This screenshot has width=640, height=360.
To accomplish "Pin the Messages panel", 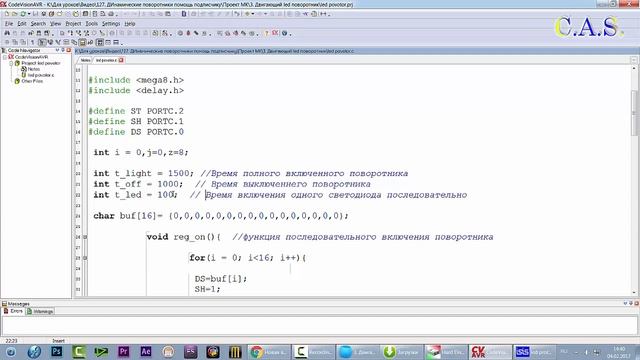I will click(631, 303).
